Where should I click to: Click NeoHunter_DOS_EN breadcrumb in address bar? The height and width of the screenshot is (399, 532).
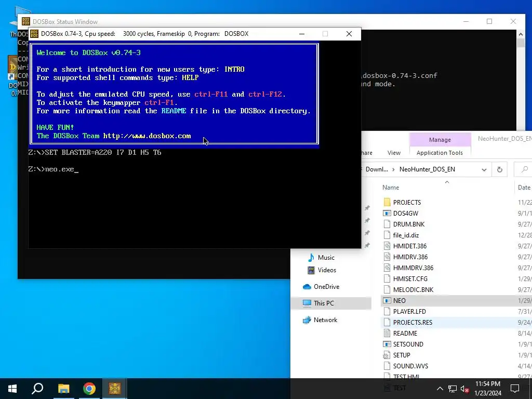tap(427, 169)
